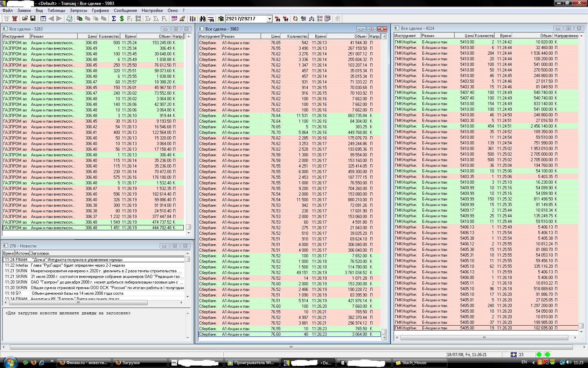Screen dimensions: 588x368
Task: Click the news list horizontal scrollbar
Action: pos(78,302)
